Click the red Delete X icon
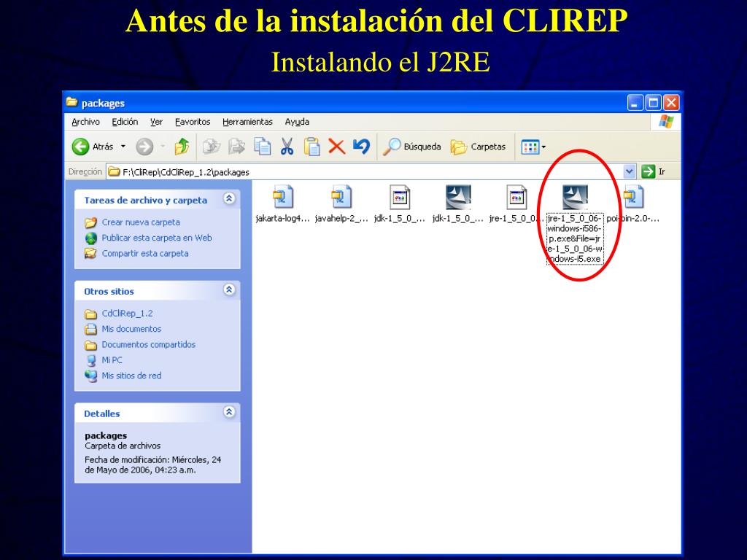The height and width of the screenshot is (560, 747). 337,146
